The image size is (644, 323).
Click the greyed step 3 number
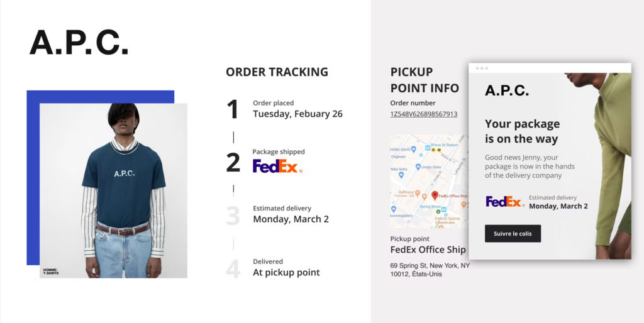pos(233,216)
